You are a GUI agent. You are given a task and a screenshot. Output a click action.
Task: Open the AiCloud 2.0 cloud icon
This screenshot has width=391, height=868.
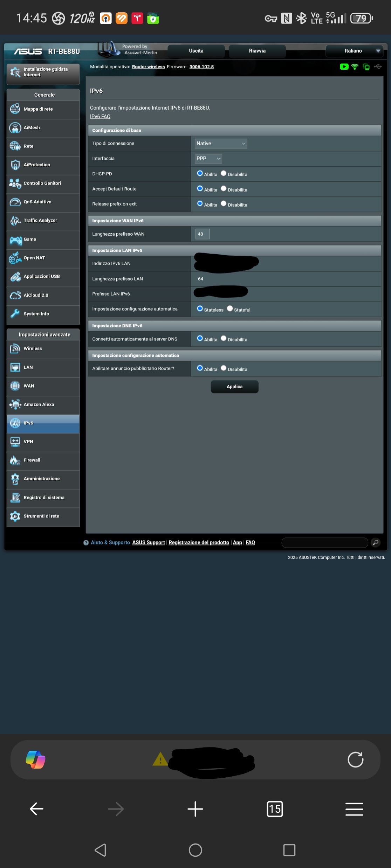click(15, 296)
